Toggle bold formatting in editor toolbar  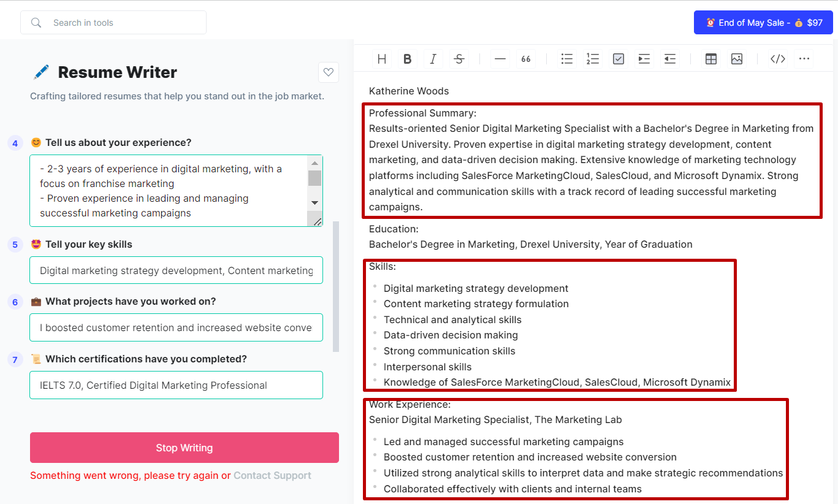coord(407,59)
